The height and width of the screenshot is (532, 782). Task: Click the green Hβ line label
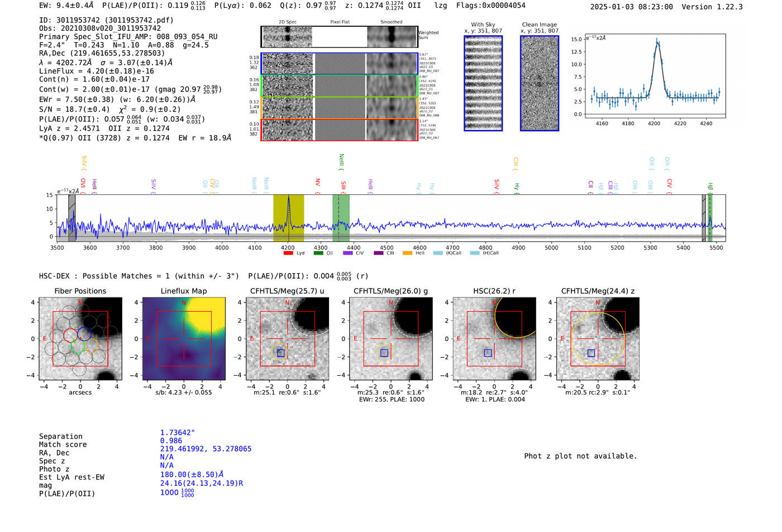pos(711,188)
